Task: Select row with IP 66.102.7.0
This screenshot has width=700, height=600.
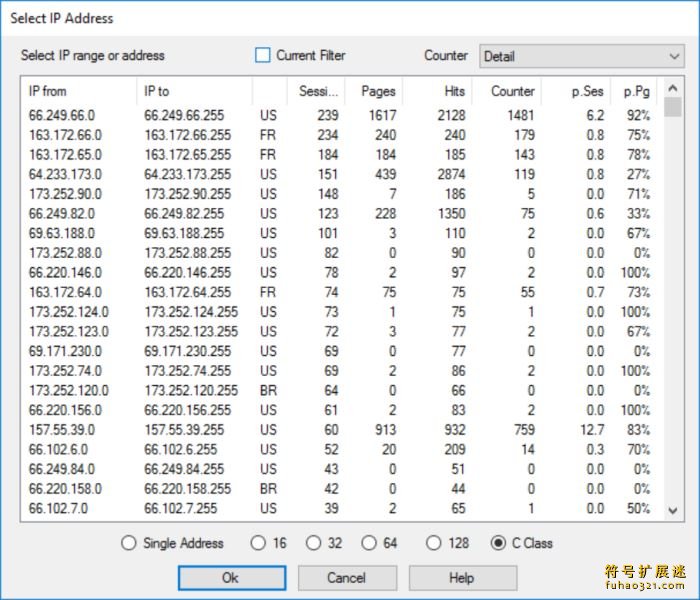Action: pos(340,508)
